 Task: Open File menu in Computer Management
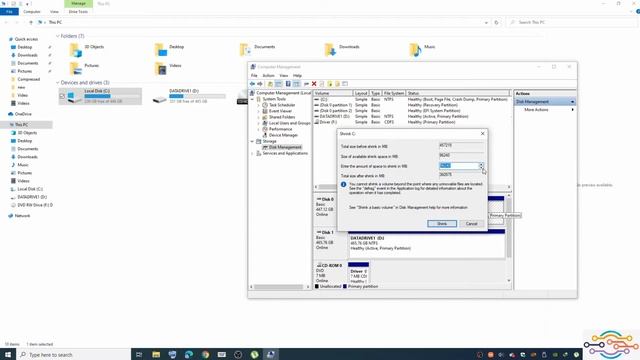coord(254,76)
